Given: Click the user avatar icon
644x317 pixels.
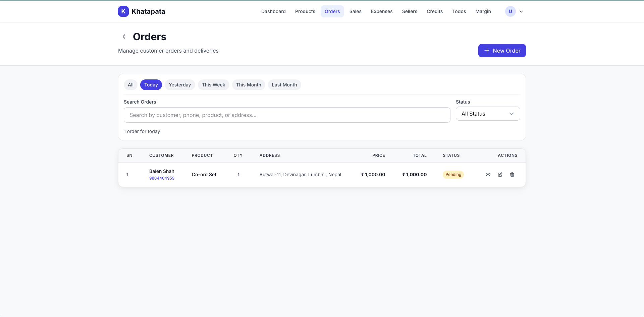Looking at the screenshot, I should [x=510, y=11].
